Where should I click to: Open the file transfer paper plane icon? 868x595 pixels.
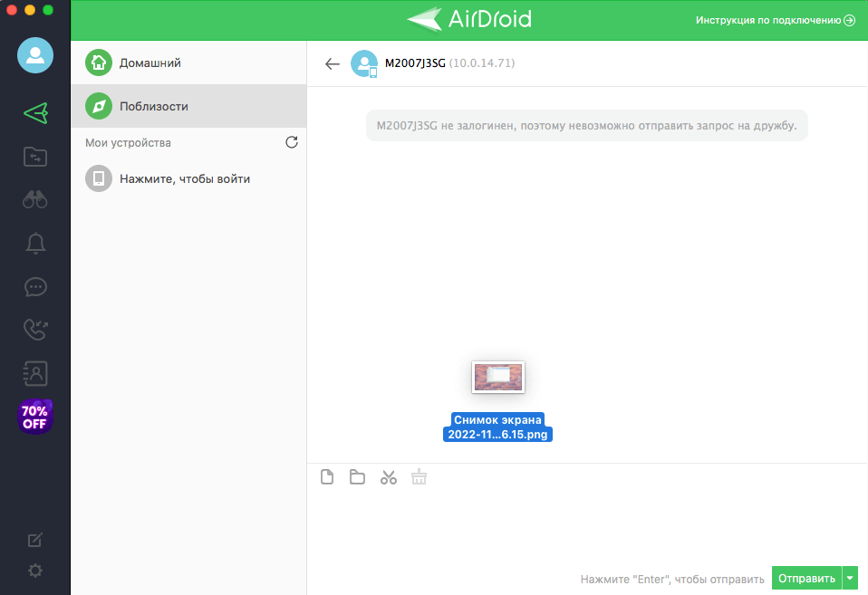[35, 113]
